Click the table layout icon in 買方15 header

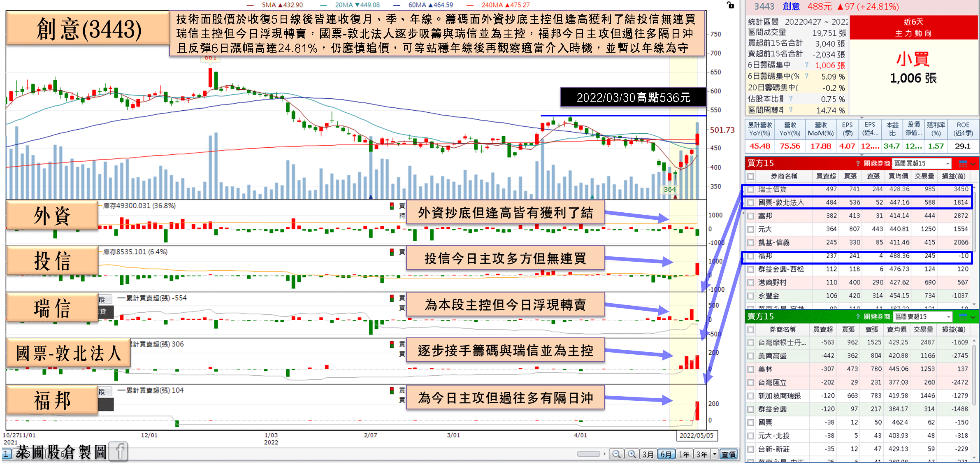[x=963, y=163]
